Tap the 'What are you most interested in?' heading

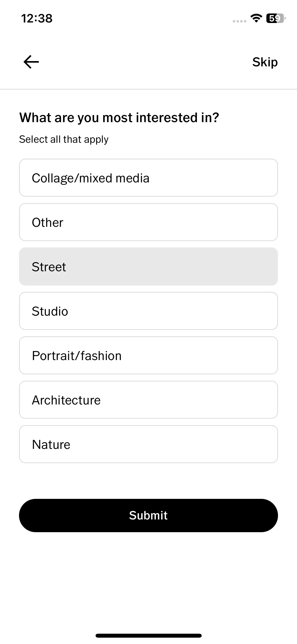point(119,118)
